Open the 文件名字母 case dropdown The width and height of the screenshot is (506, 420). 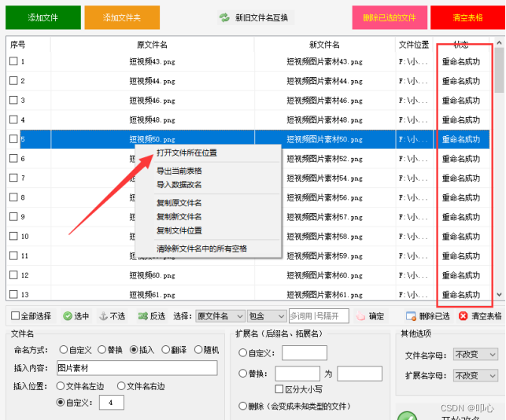475,355
